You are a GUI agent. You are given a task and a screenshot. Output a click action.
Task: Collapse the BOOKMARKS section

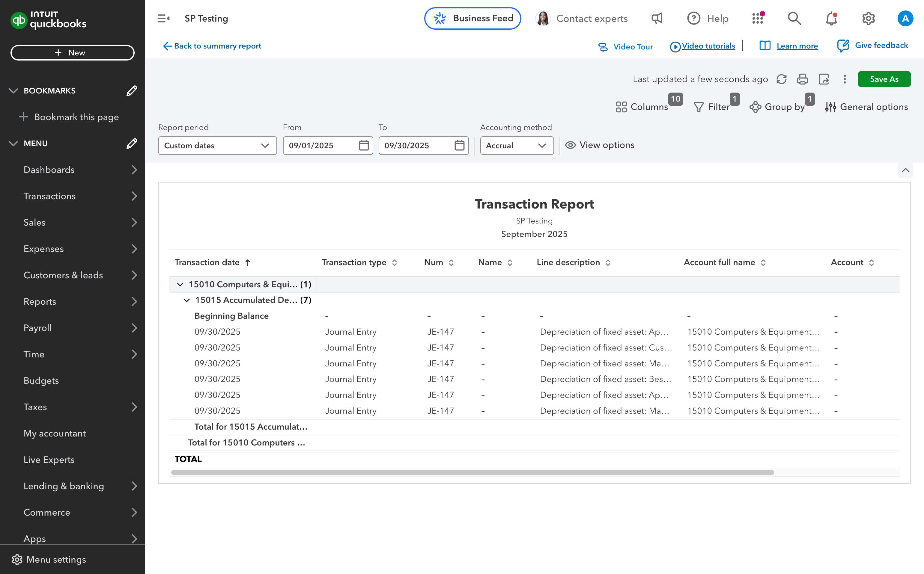(x=13, y=90)
